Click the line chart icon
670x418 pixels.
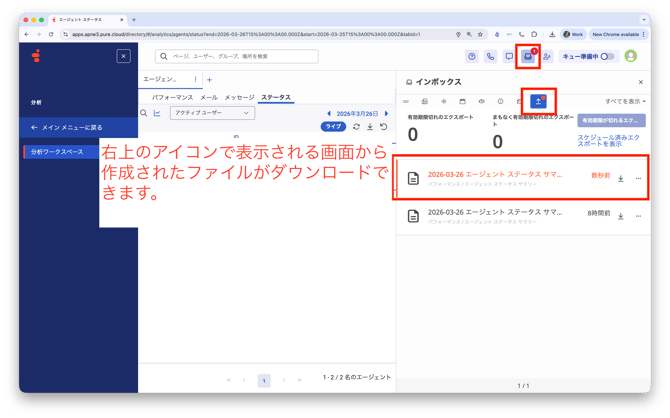[157, 113]
